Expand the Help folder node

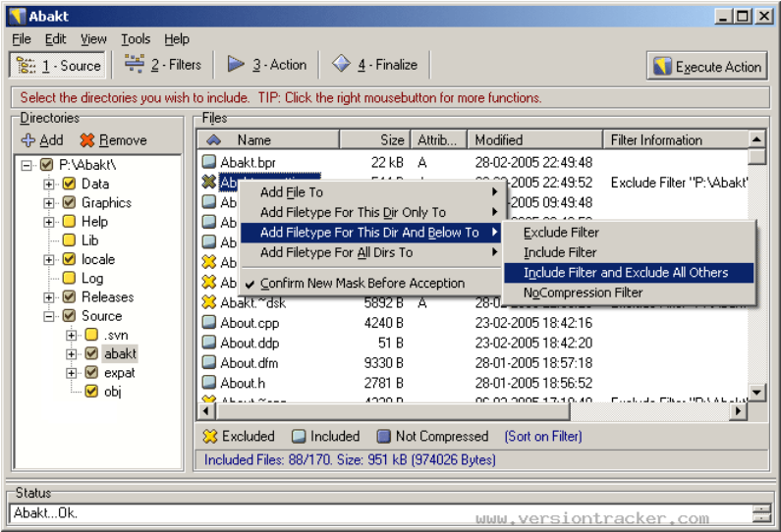point(49,222)
